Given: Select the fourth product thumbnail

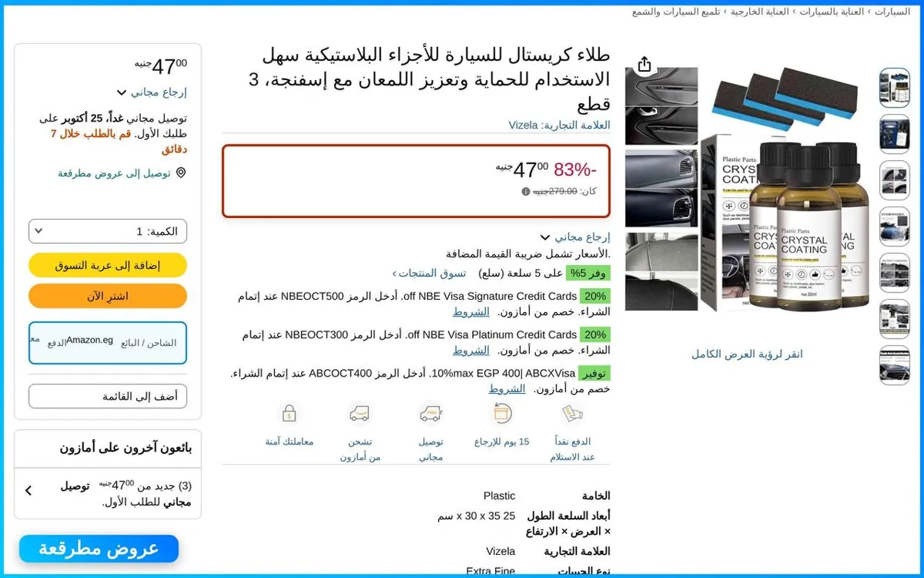Looking at the screenshot, I should [x=895, y=227].
